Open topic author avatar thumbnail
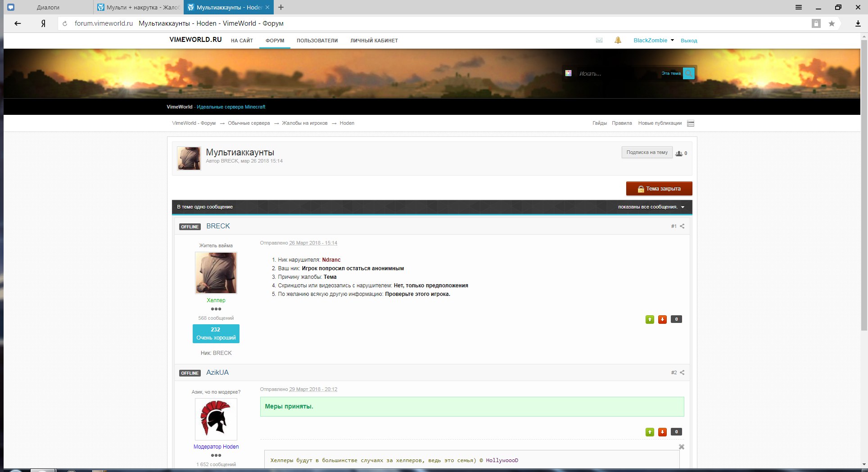The width and height of the screenshot is (868, 472). click(x=189, y=158)
